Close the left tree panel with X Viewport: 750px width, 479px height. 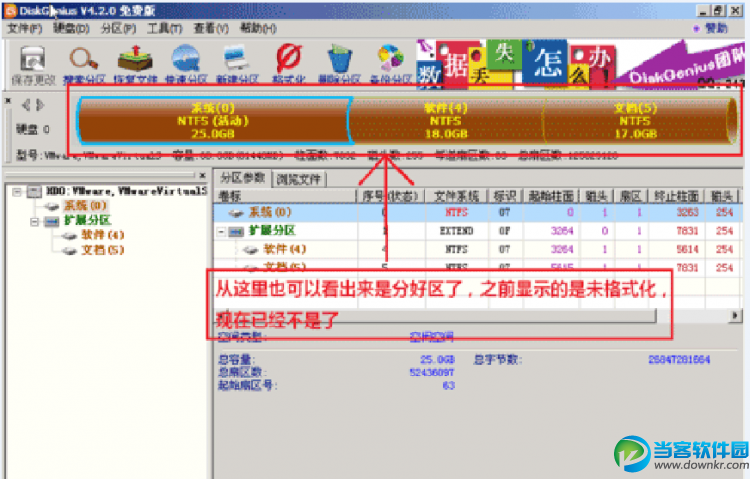point(202,176)
